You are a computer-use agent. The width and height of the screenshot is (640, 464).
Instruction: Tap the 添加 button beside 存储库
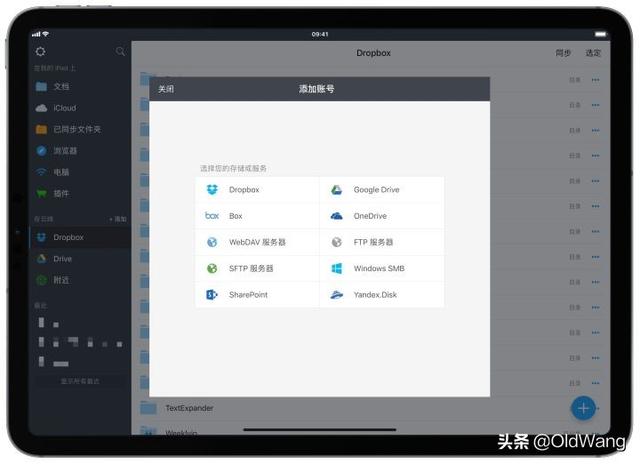pos(118,219)
